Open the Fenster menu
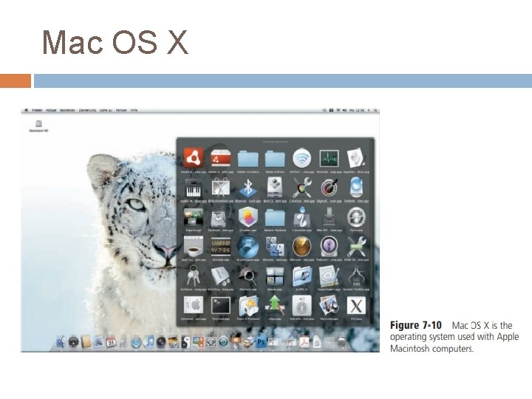 (x=121, y=110)
